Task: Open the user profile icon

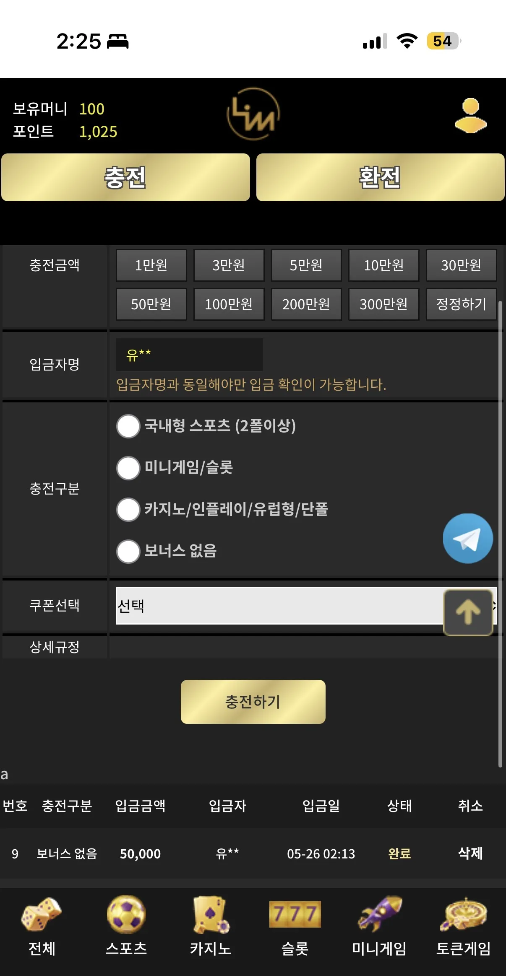Action: [470, 116]
